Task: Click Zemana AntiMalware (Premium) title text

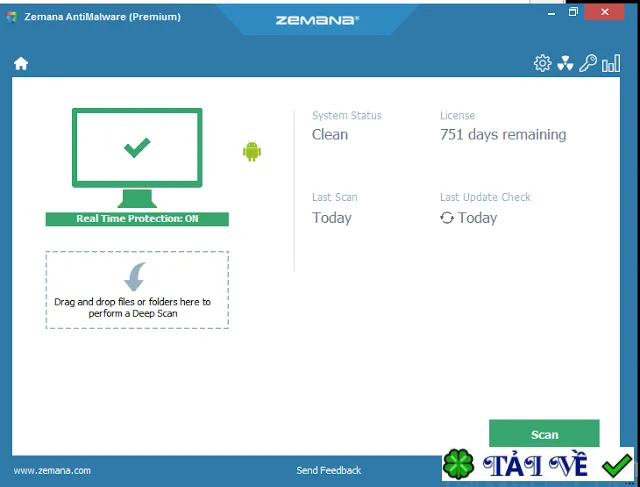Action: [102, 17]
